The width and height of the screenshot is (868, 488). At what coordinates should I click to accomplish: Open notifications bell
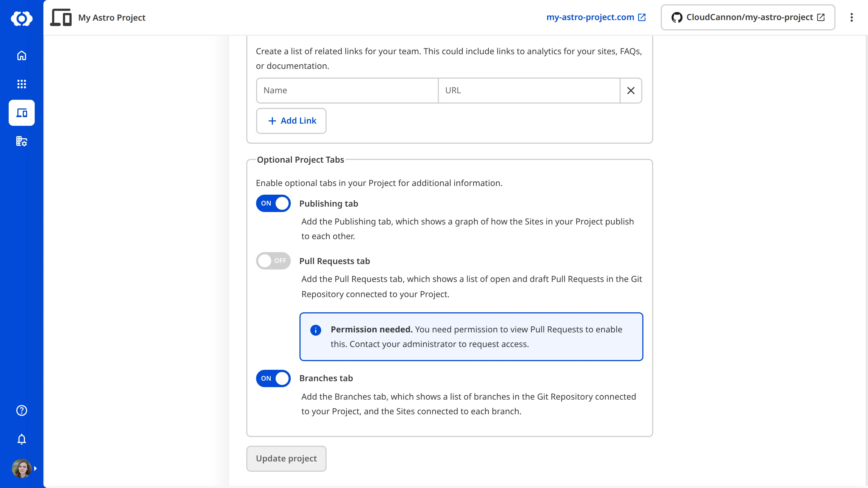pos(22,439)
